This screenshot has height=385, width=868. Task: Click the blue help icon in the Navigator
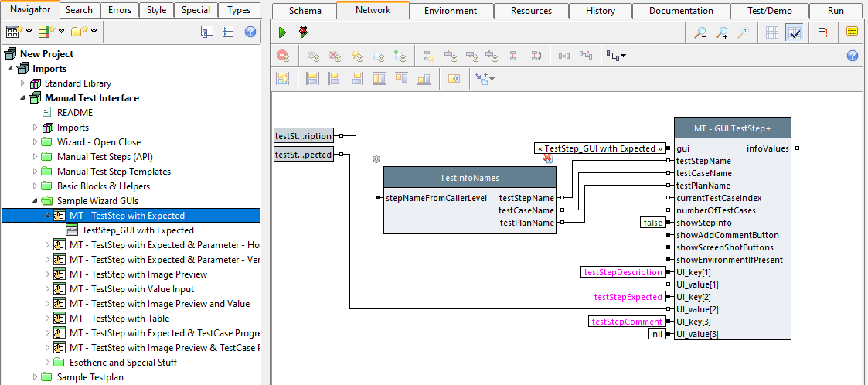click(250, 32)
